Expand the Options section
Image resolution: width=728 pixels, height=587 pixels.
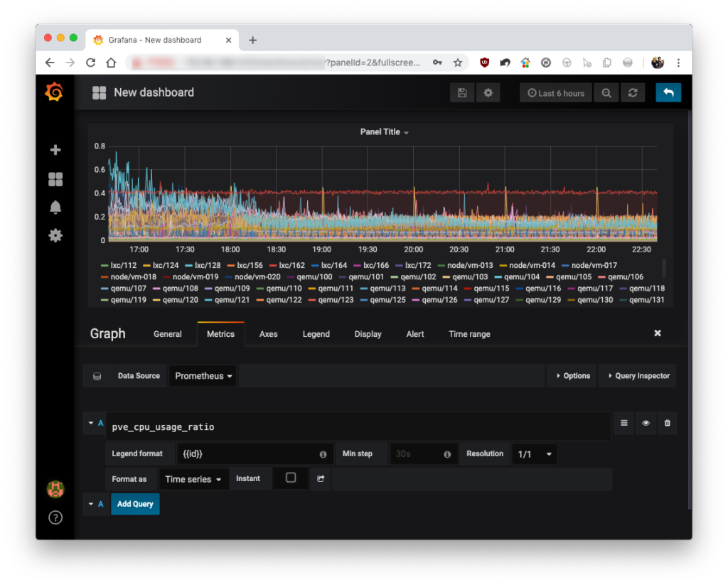(x=573, y=376)
